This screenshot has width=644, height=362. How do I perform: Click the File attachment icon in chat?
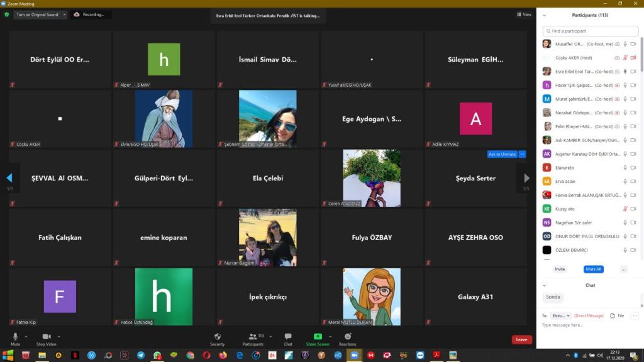[x=613, y=315]
